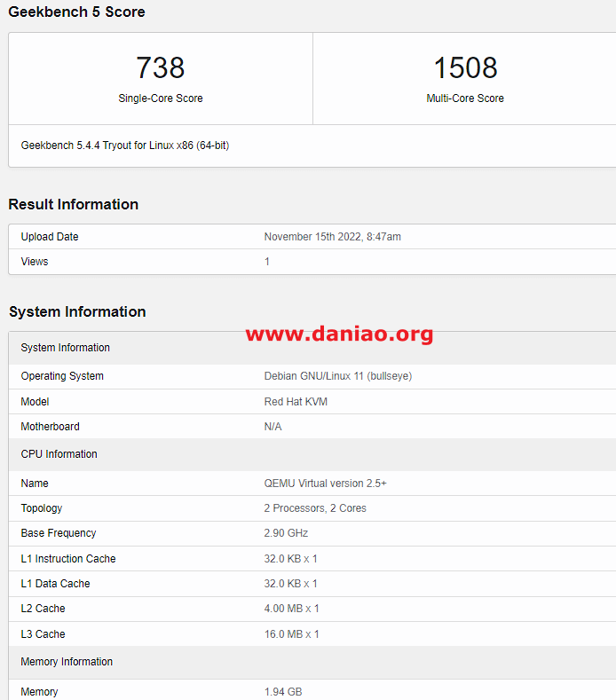This screenshot has height=700, width=616.
Task: Select the System Information section heading
Action: point(77,311)
